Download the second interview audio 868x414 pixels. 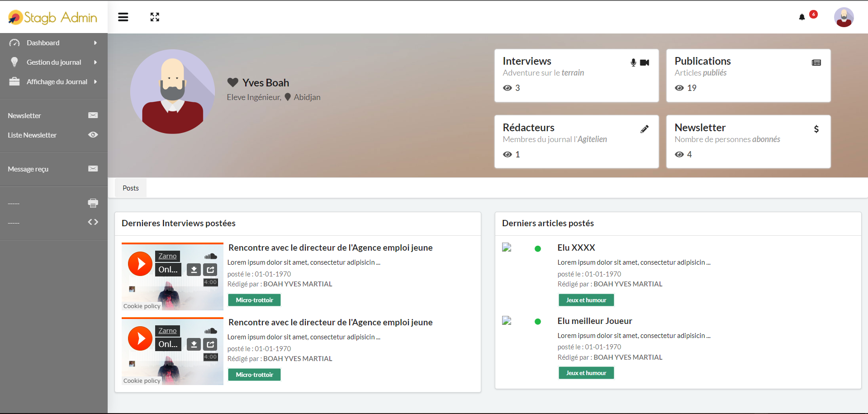pos(194,344)
